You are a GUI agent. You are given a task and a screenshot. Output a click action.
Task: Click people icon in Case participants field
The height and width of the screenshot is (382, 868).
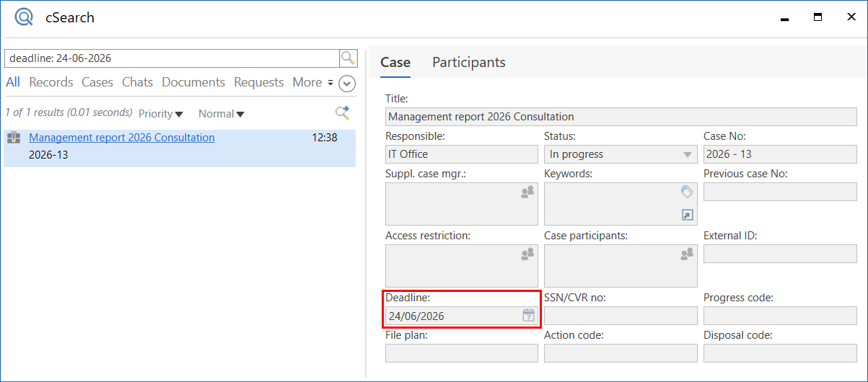tap(687, 254)
